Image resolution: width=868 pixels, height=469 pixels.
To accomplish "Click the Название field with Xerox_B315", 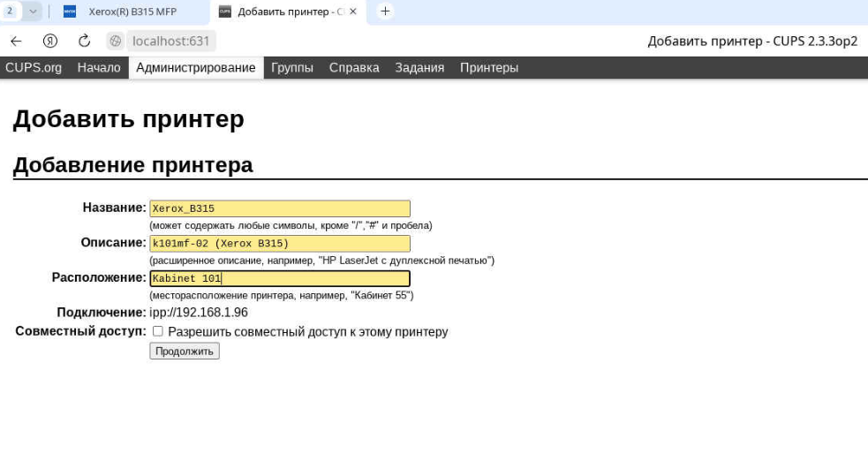I will pos(280,208).
